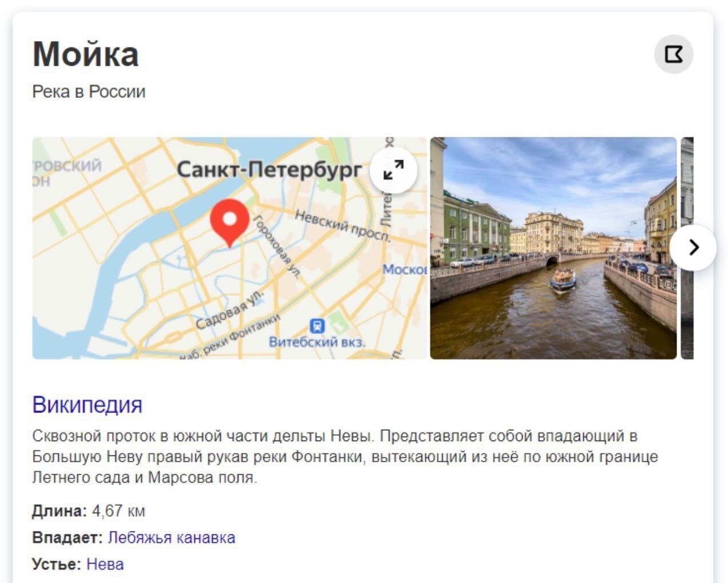Click the Длина 4,67 км fact row
This screenshot has height=583, width=728.
point(89,511)
